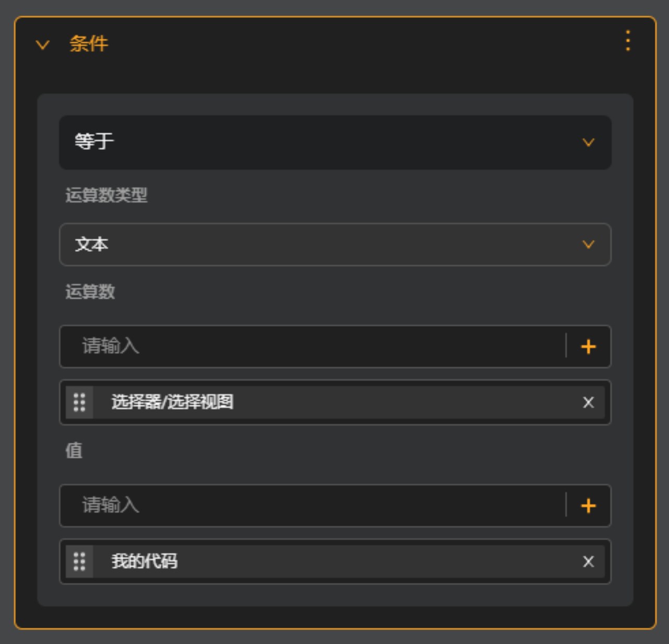Collapse the 条件 section chevron
The width and height of the screenshot is (669, 644).
[42, 45]
